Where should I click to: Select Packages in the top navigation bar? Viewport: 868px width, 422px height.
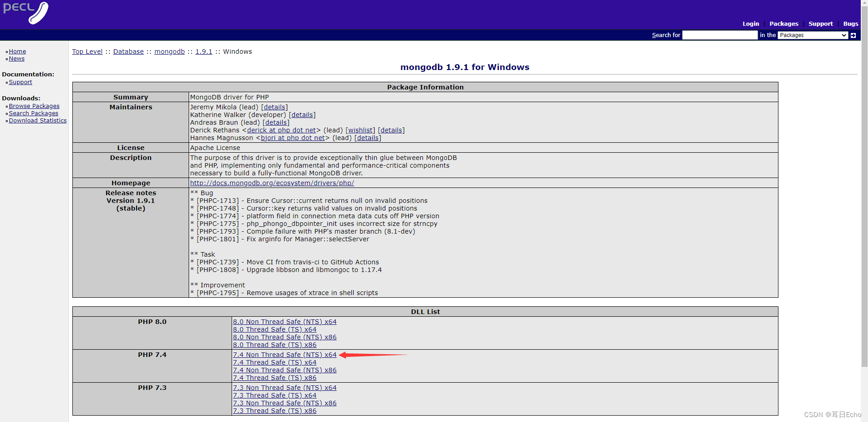point(783,23)
